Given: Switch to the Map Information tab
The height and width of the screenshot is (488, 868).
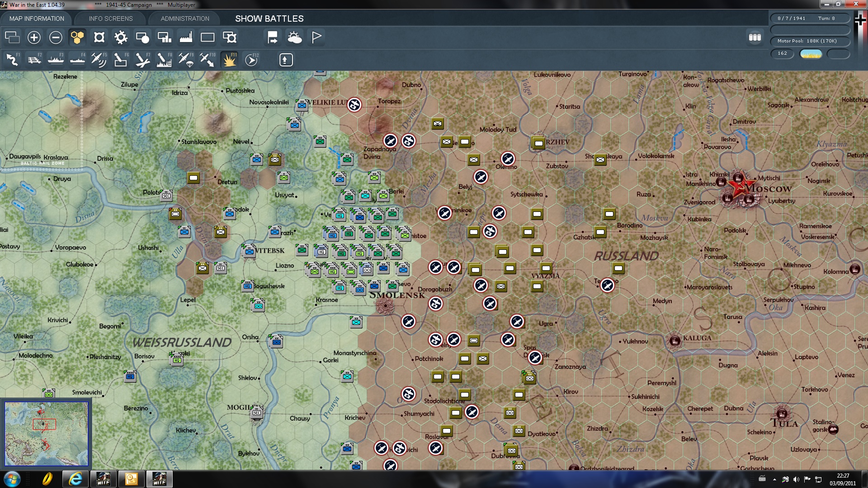Looking at the screenshot, I should (37, 19).
